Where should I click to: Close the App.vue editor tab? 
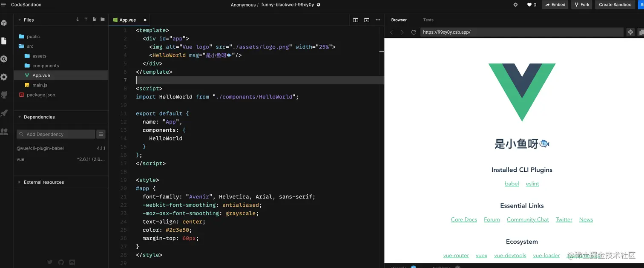coord(145,20)
